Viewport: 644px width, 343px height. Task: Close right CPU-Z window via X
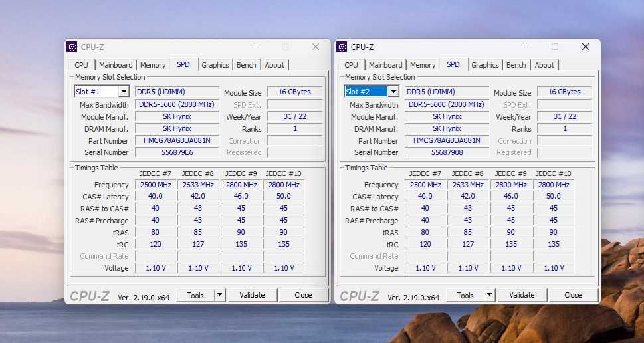tap(586, 47)
